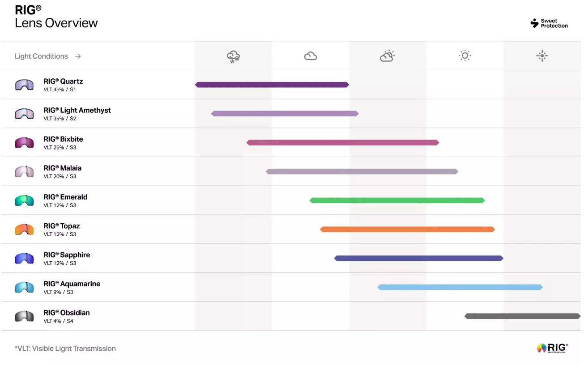The height and width of the screenshot is (366, 588).
Task: Click the Quartz goggle lens icon
Action: coord(24,85)
